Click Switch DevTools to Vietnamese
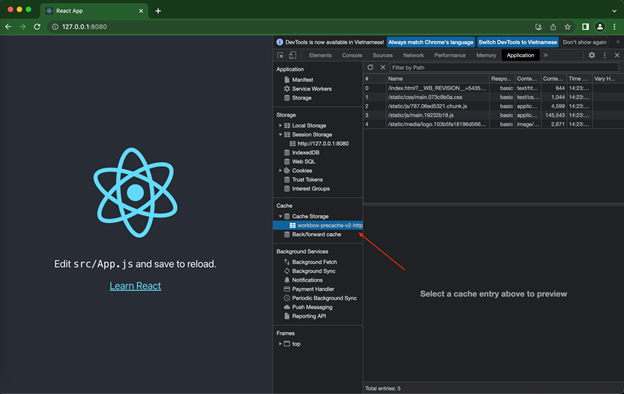Image resolution: width=624 pixels, height=394 pixels. 518,42
